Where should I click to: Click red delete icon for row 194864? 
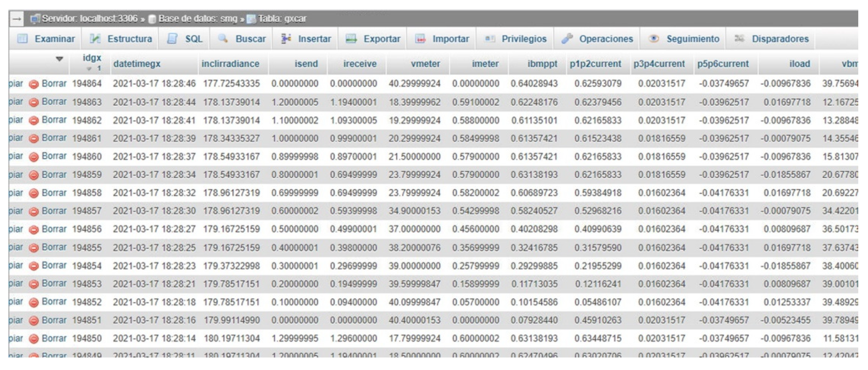point(34,84)
